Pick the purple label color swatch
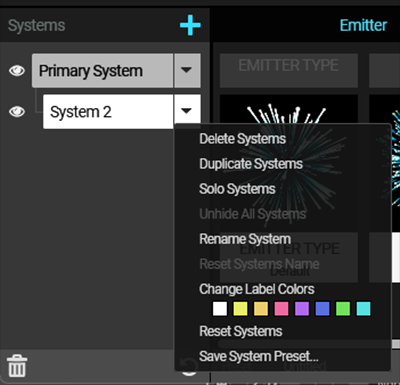Viewport: 400px width, 385px height. (302, 309)
